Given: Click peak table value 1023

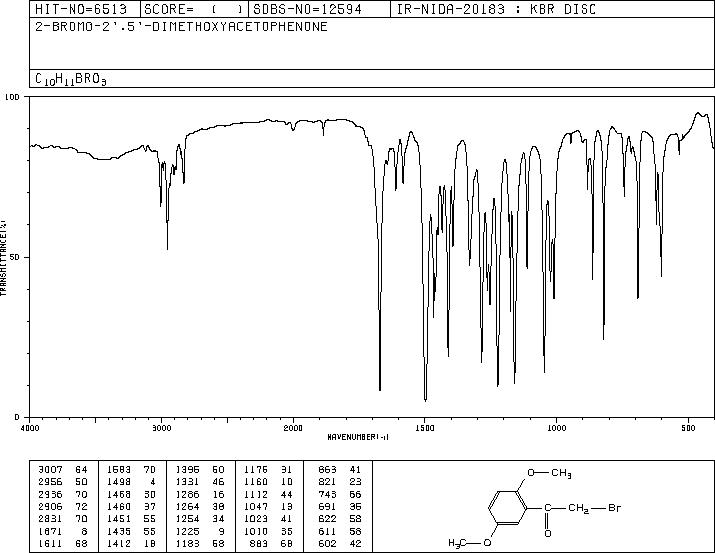Looking at the screenshot, I should click(256, 519).
